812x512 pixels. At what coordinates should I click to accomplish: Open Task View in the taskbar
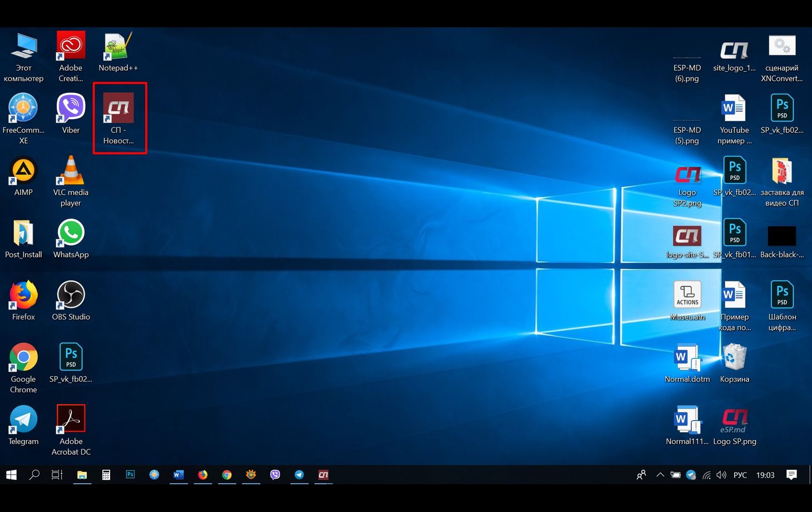(57, 475)
